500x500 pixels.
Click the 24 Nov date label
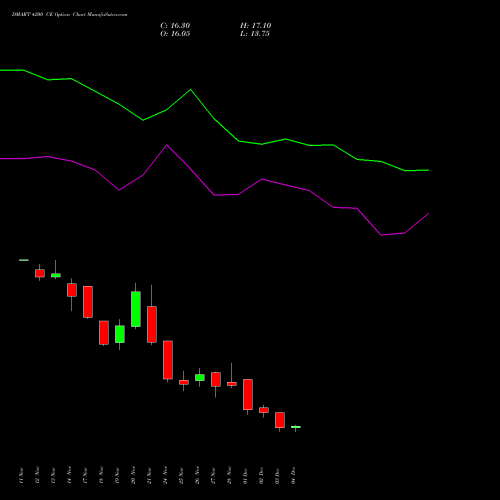(x=165, y=476)
